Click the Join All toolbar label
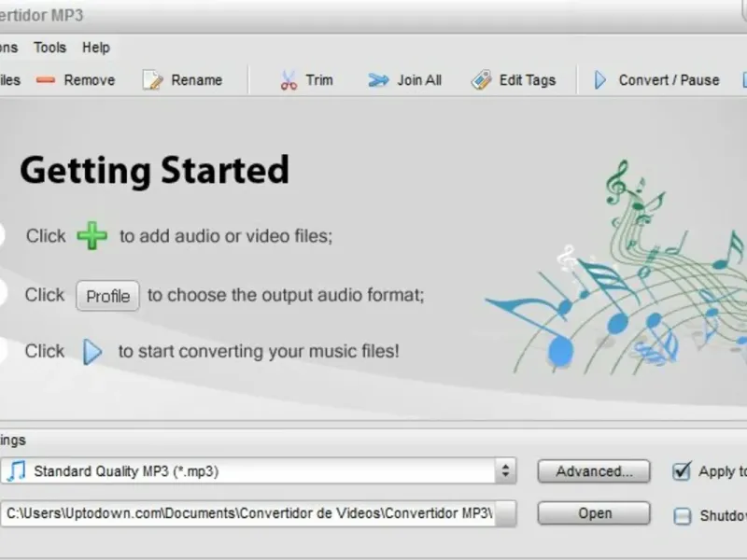 coord(419,80)
